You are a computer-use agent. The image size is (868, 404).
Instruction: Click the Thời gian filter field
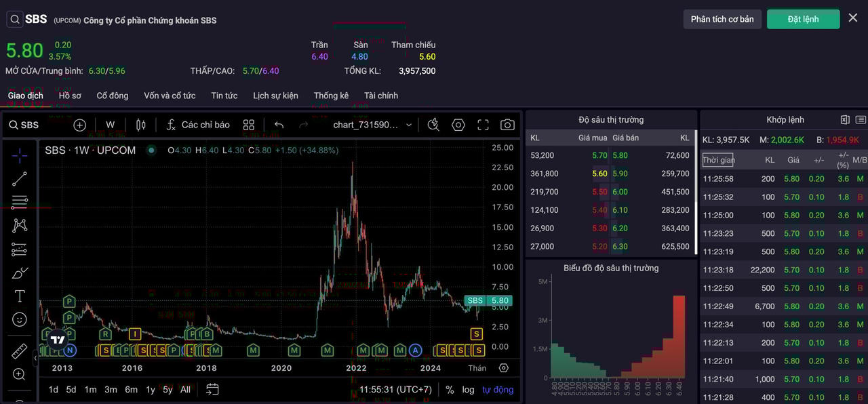718,160
